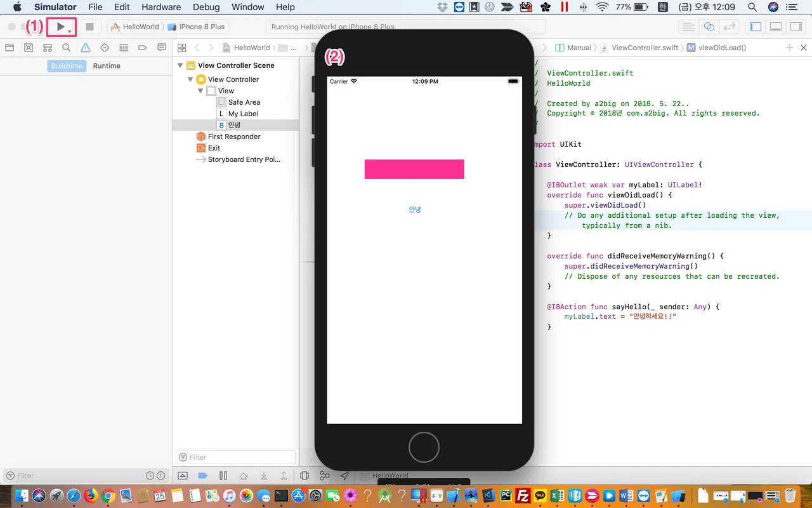This screenshot has height=508, width=812.
Task: Open the Symbol navigator hierarchy icon
Action: 48,48
